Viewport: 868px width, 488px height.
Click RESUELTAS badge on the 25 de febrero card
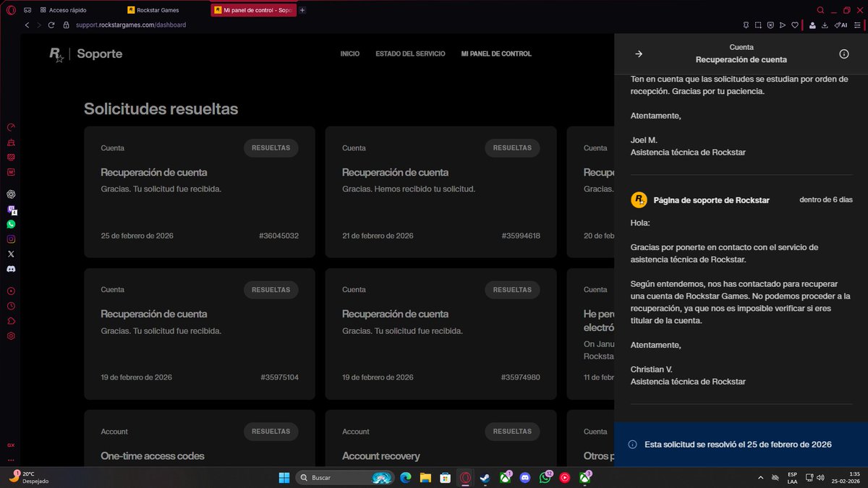point(271,148)
